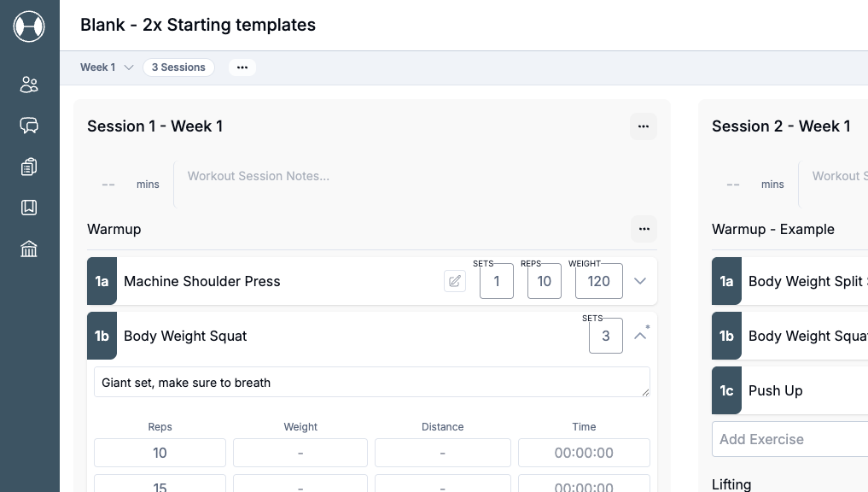Screen dimensions: 868x492
Task: Click the Add Exercise field in Session 2
Action: click(x=790, y=439)
